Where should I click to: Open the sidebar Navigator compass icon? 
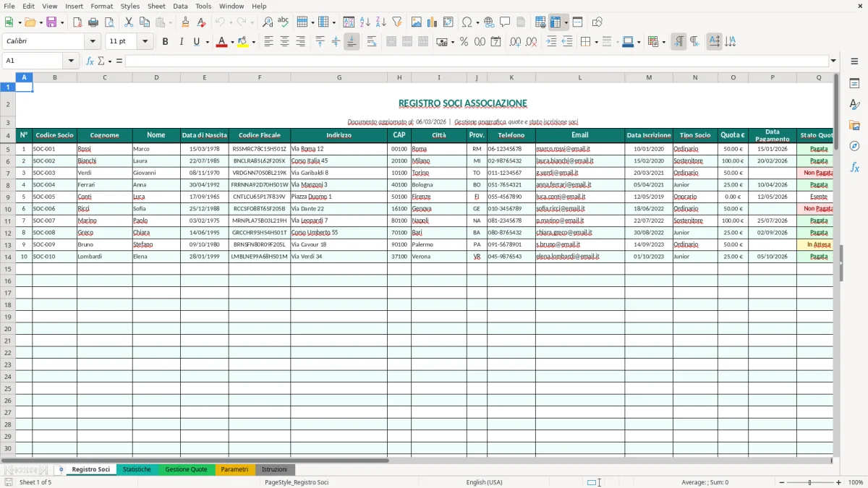click(x=854, y=146)
